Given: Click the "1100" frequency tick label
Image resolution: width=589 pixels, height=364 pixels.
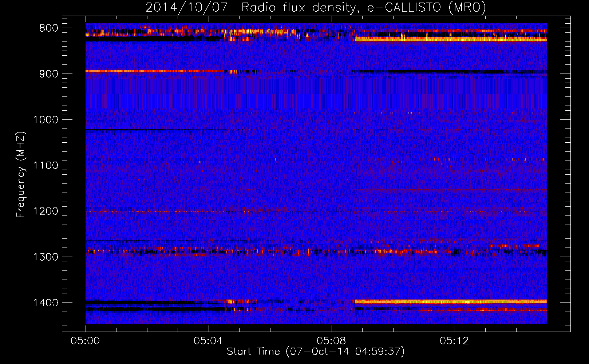Looking at the screenshot, I should (46, 166).
